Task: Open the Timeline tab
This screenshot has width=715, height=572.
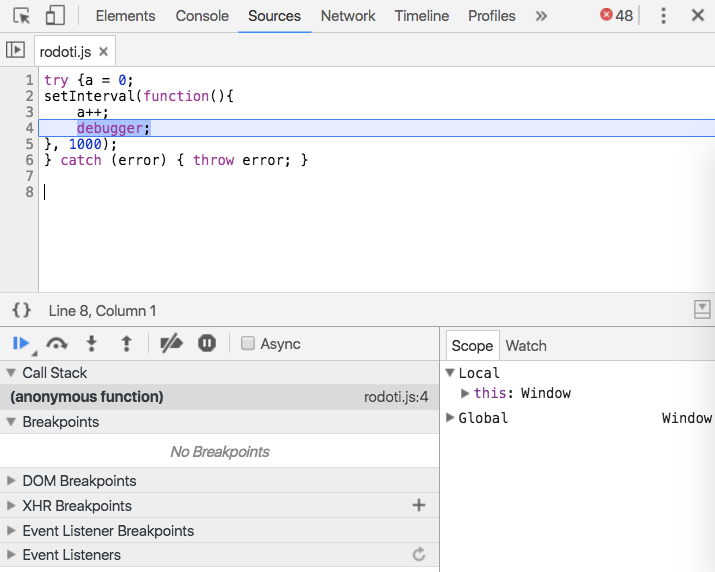Action: pos(422,16)
